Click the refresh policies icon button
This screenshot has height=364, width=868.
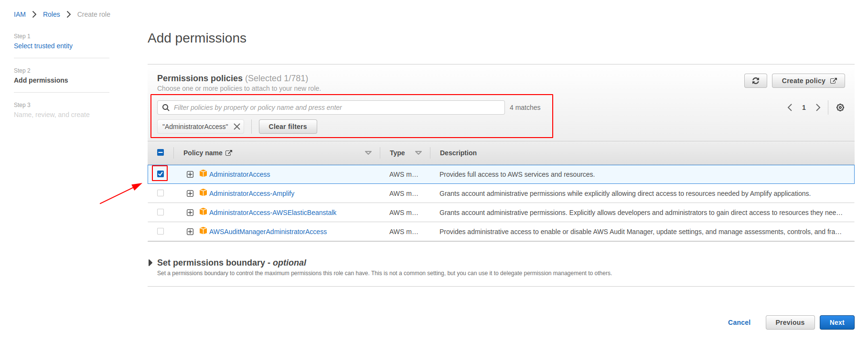755,81
